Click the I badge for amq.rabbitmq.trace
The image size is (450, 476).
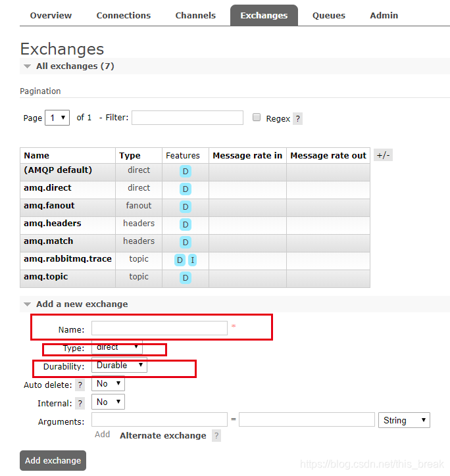(192, 260)
